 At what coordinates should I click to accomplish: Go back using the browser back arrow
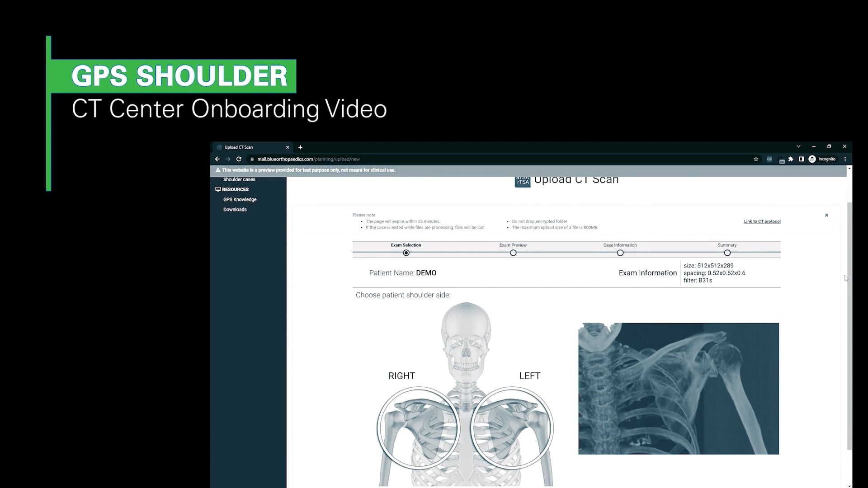[217, 159]
